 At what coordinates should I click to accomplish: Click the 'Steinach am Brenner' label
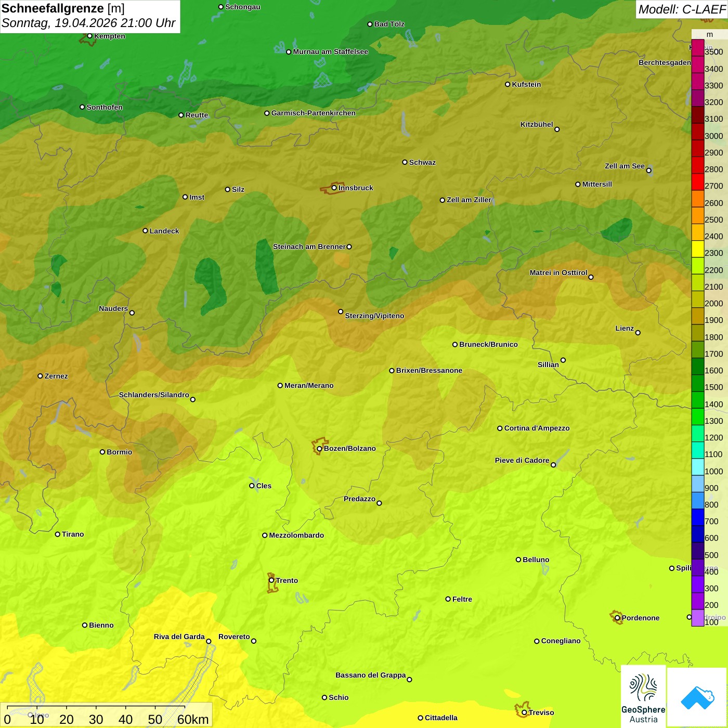coord(309,246)
